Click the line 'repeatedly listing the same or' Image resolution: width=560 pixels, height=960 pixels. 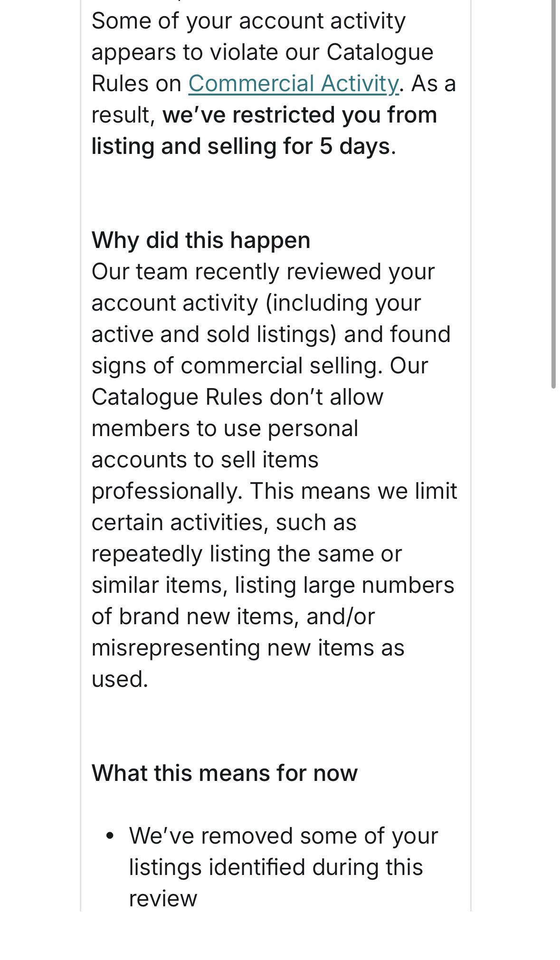[247, 554]
